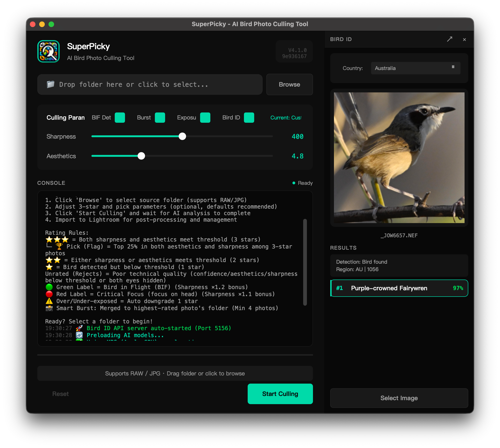Image resolution: width=500 pixels, height=448 pixels.
Task: Toggle the Exposure checkbox
Action: pos(205,118)
